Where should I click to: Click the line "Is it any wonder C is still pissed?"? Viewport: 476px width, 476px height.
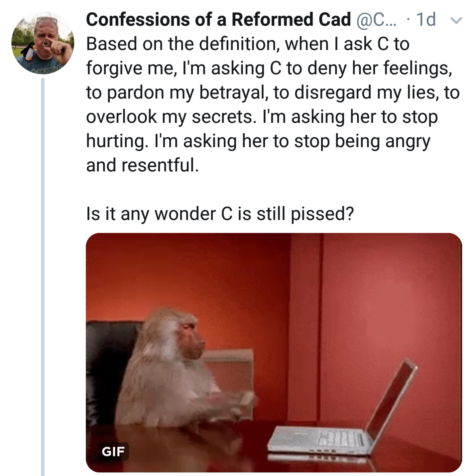click(x=220, y=214)
